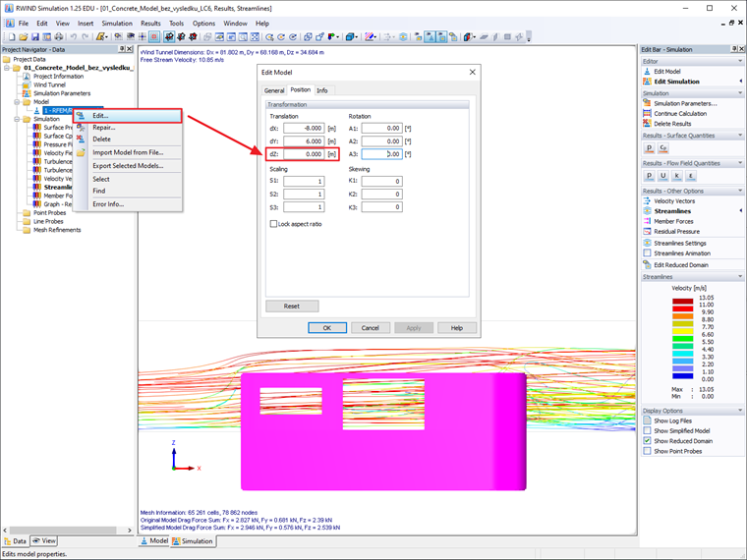Open Simulation Parameters from Edit Bar
Screen dimensions: 747x560
685,103
